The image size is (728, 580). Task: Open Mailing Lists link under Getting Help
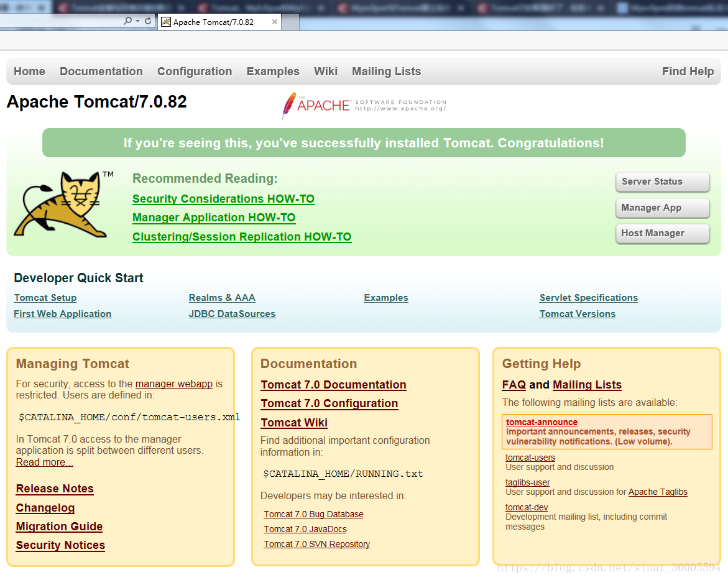(x=587, y=385)
